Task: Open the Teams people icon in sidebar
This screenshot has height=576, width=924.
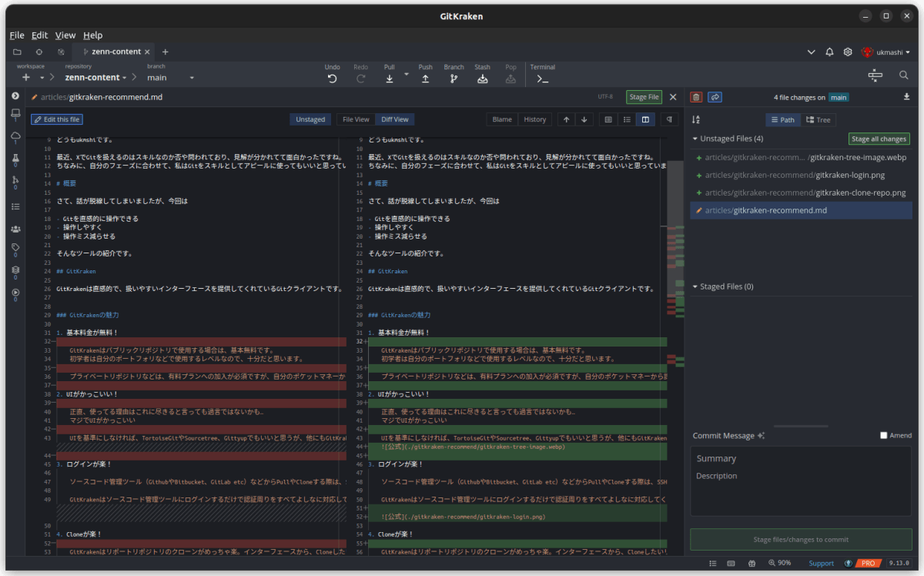Action: pos(15,229)
